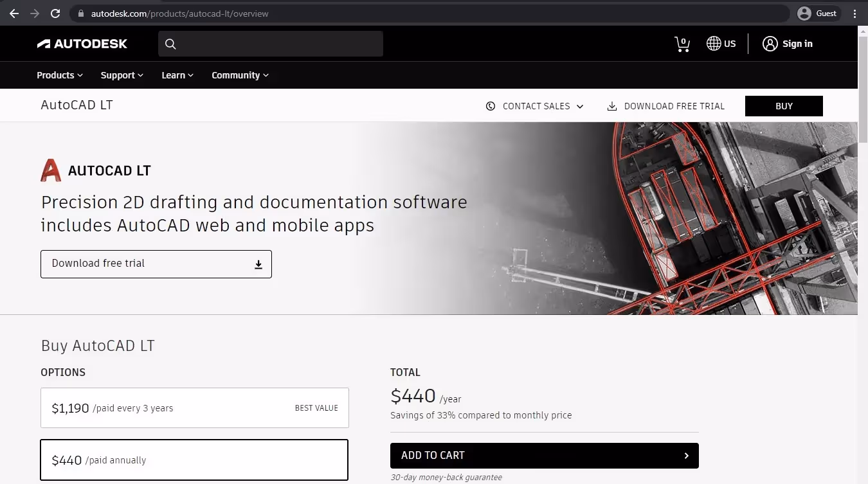Open the Contact Sales dropdown
Viewport: 868px width, 484px height.
pyautogui.click(x=535, y=106)
